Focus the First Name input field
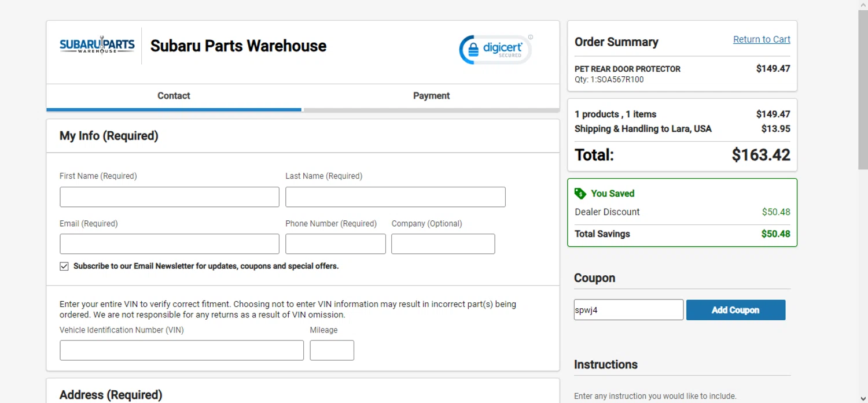This screenshot has height=403, width=868. (170, 197)
